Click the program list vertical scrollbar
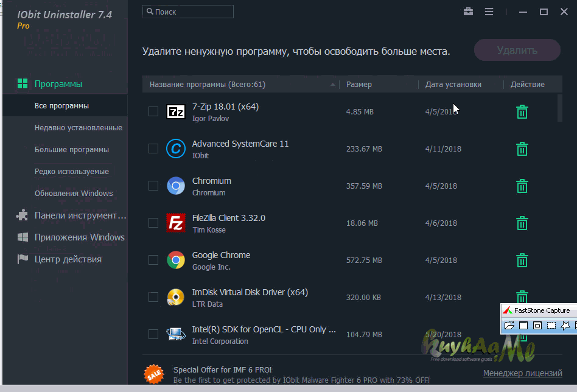Screen dimensions: 577x392 (x=560, y=108)
